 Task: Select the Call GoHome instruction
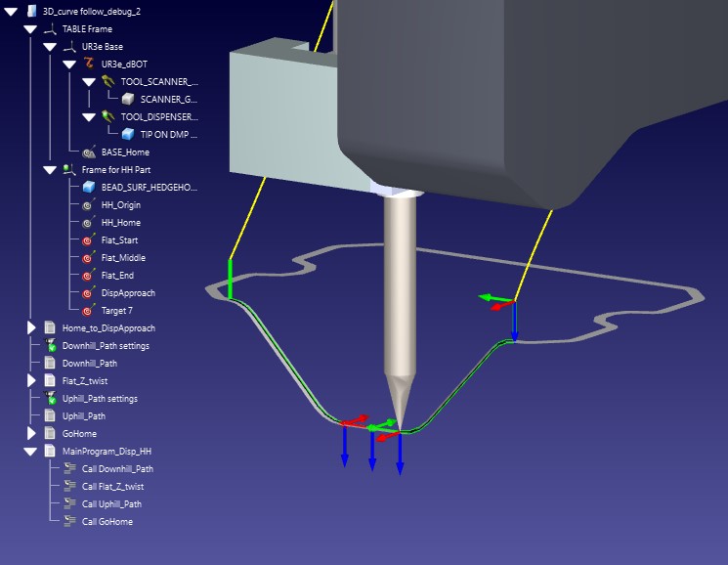pyautogui.click(x=107, y=522)
